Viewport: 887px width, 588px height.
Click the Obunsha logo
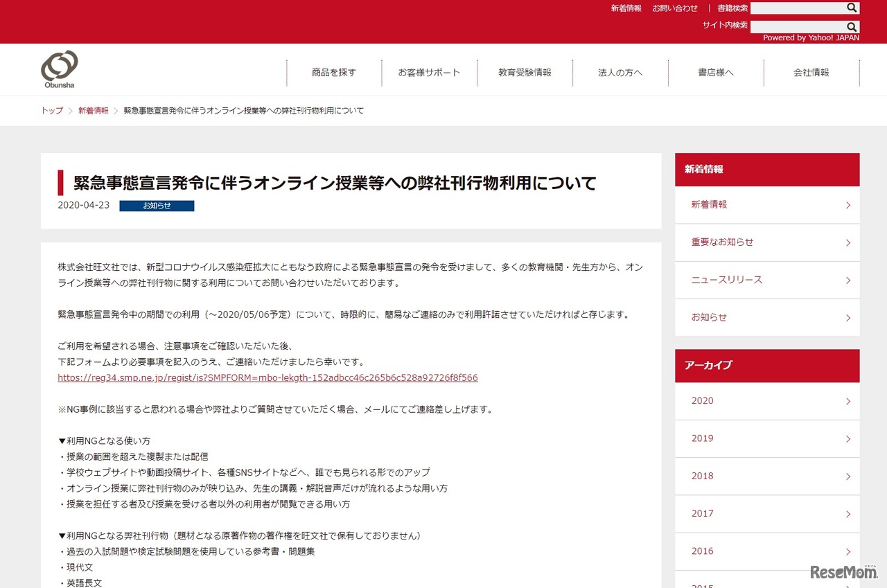point(60,69)
